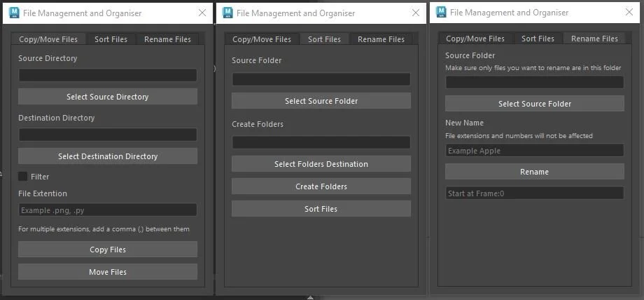Screen dimensions: 644x300
Task: Click Select Destination Directory button
Action: 108,156
